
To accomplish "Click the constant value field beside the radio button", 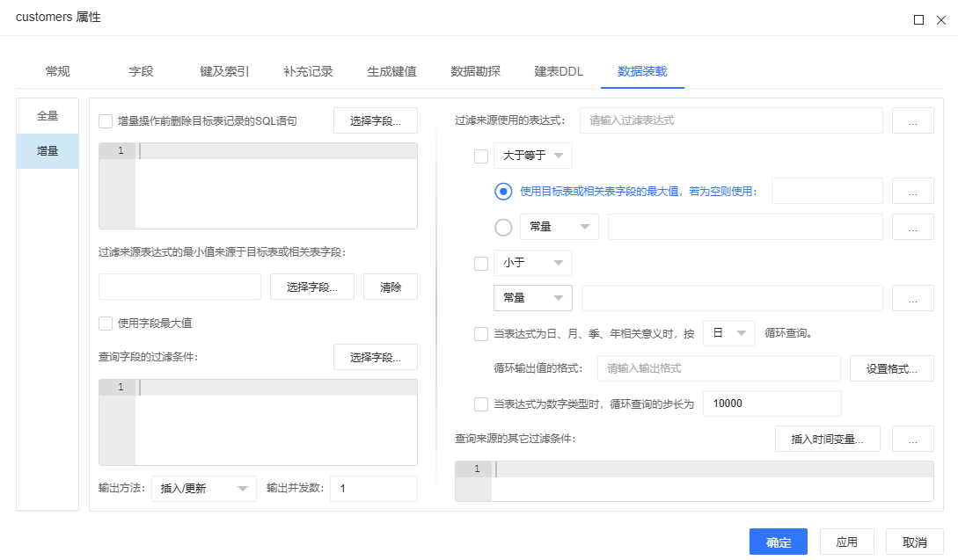I will pyautogui.click(x=745, y=227).
